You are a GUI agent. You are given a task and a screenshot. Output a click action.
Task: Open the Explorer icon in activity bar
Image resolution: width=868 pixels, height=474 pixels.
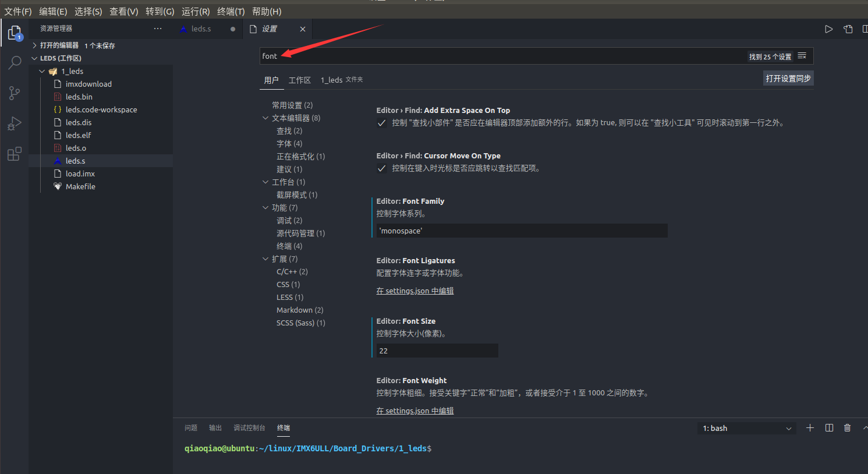14,33
